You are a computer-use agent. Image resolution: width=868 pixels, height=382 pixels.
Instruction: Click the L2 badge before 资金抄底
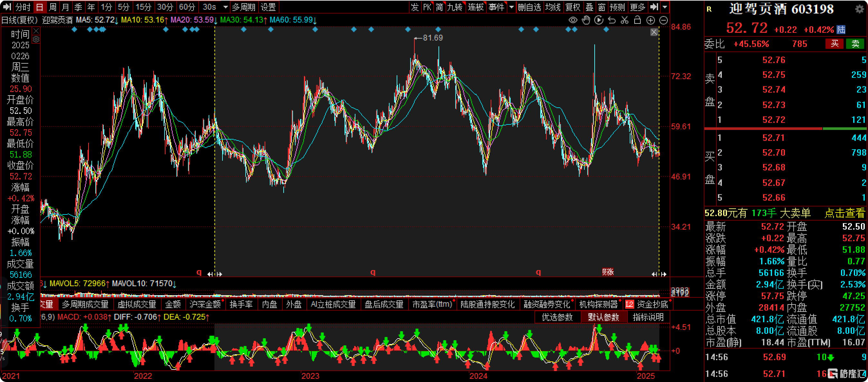(629, 304)
